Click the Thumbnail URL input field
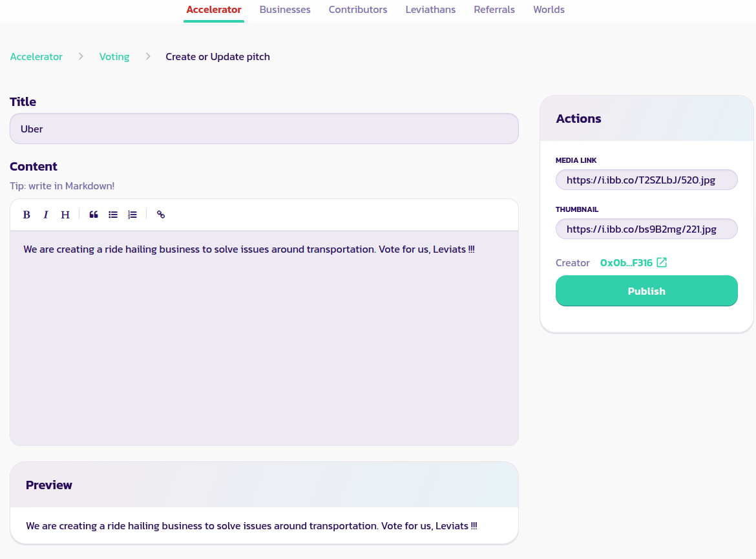Image resolution: width=756 pixels, height=559 pixels. coord(646,229)
